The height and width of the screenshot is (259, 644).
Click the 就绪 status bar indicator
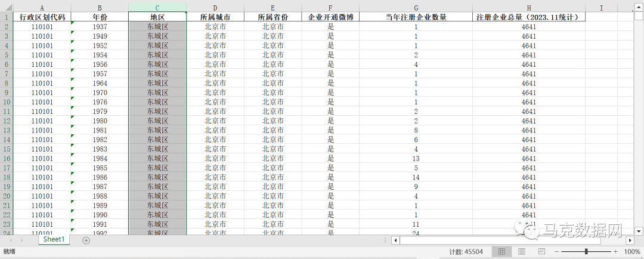9,251
